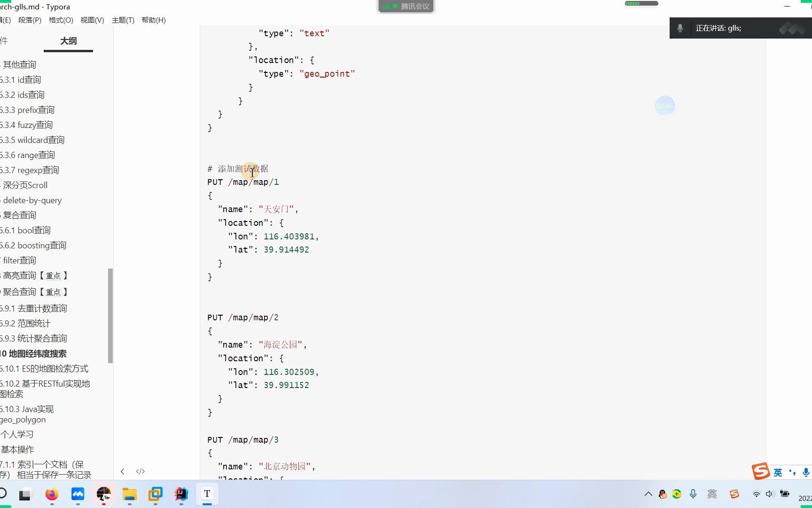
Task: Go to 6.10.2 基于RESTful实现地图检索 heading
Action: point(45,389)
